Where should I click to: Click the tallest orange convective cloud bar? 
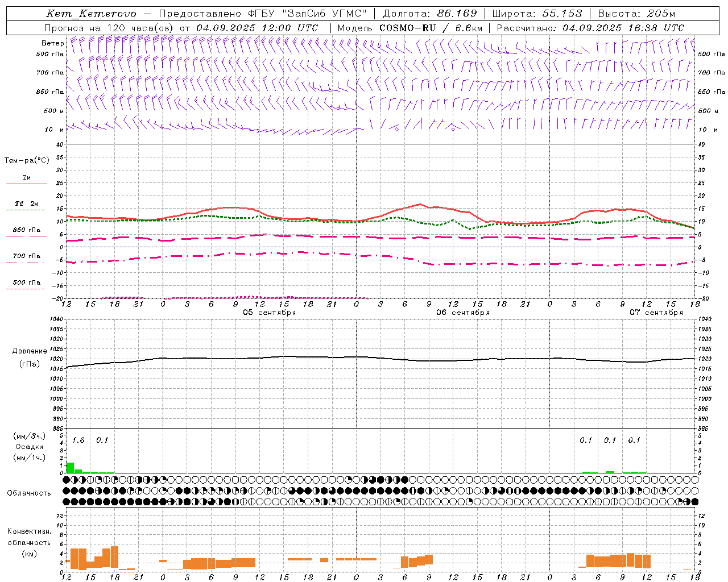pos(115,558)
